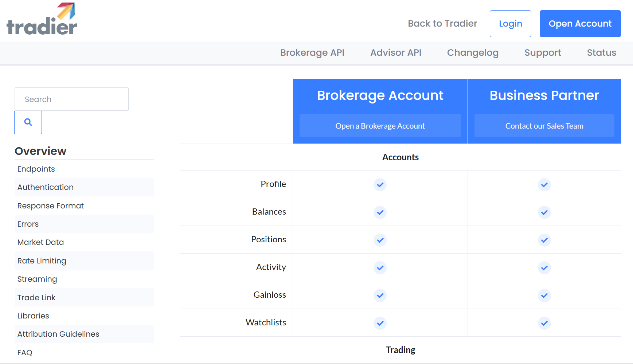The height and width of the screenshot is (364, 633).
Task: Click the Positions row label
Action: click(269, 239)
